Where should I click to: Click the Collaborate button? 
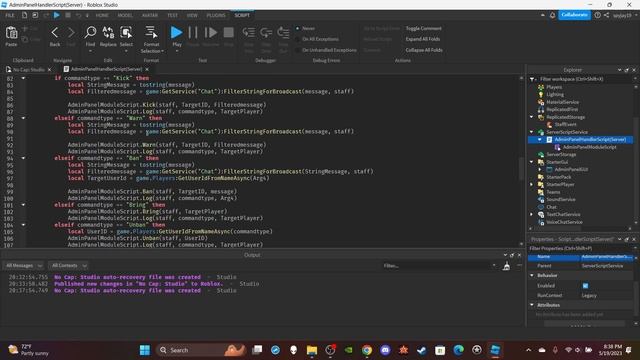click(x=574, y=15)
